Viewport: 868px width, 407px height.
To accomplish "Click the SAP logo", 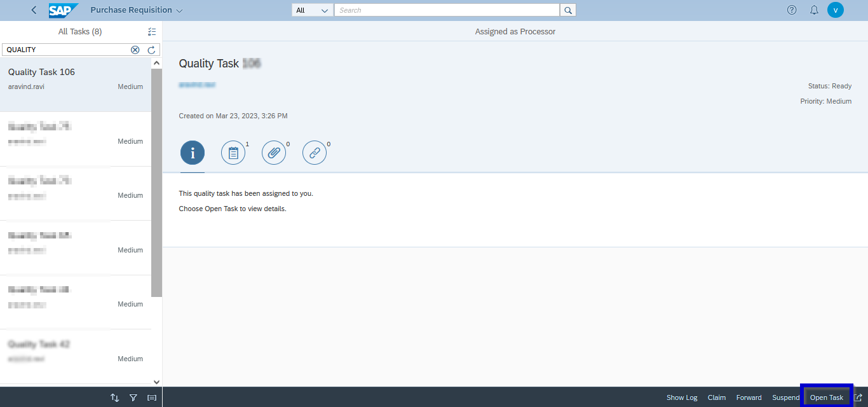I will [x=63, y=10].
